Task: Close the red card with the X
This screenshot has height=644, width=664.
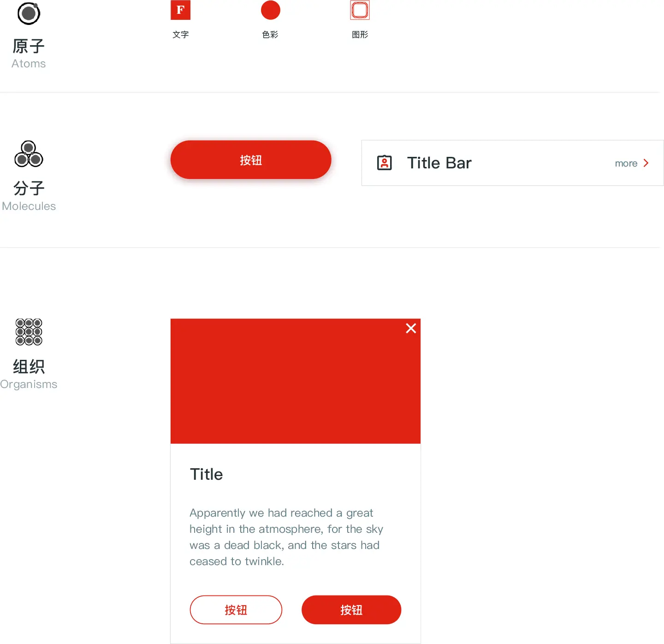Action: 411,328
